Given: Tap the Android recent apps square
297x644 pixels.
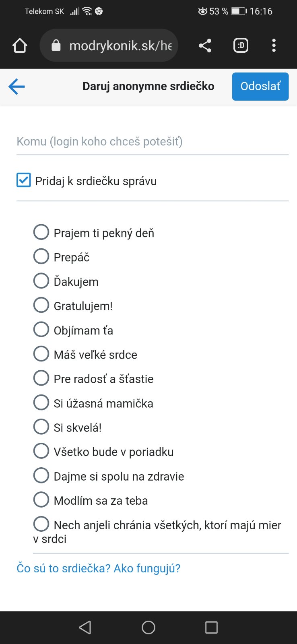Looking at the screenshot, I should tap(211, 627).
